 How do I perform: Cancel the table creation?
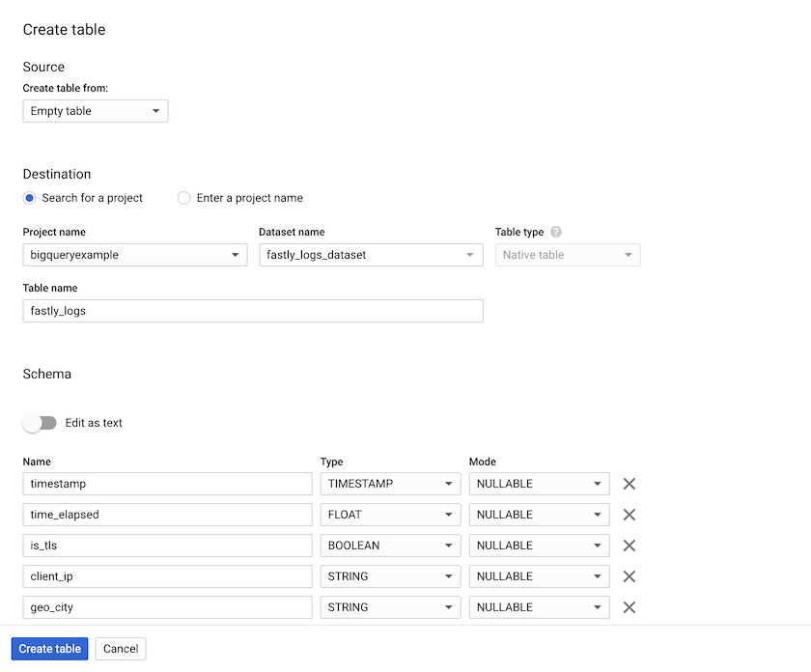point(120,648)
